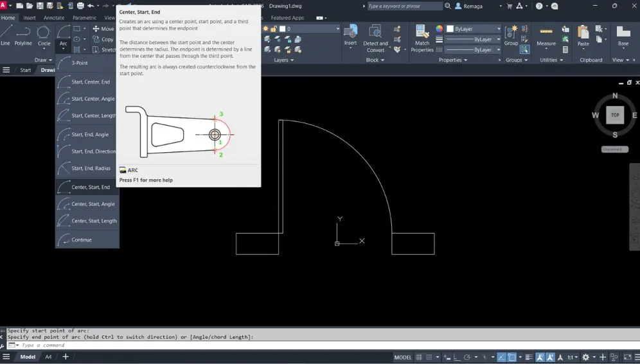Choose Start, Center, Angle arc option

point(93,99)
